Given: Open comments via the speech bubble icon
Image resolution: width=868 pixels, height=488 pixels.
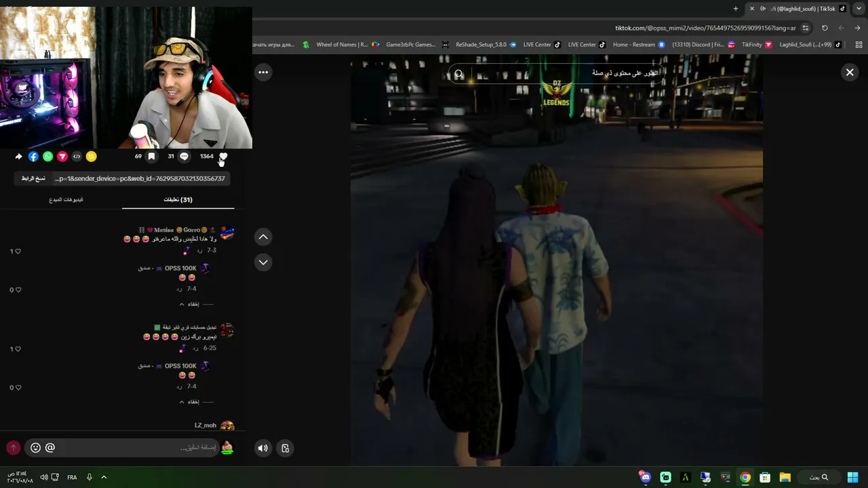Looking at the screenshot, I should click(184, 156).
